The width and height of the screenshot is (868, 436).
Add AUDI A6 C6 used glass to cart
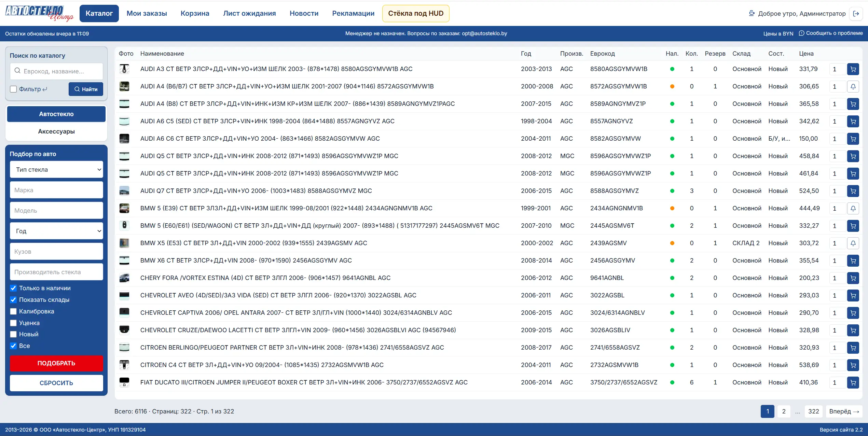point(853,139)
